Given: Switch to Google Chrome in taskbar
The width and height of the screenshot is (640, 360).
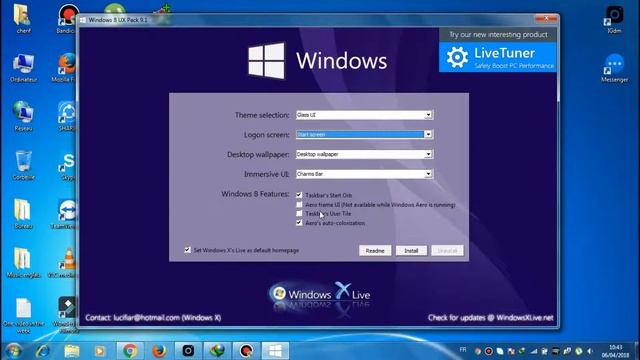Looking at the screenshot, I should [130, 351].
